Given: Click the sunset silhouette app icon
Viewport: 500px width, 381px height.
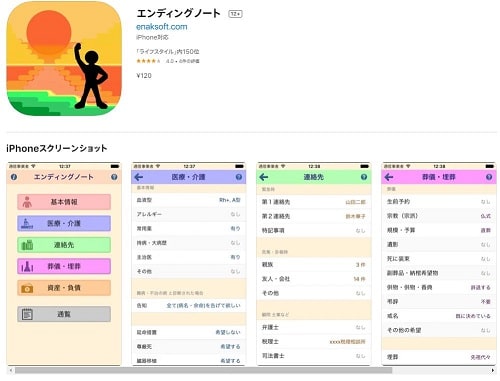Looking at the screenshot, I should [64, 58].
